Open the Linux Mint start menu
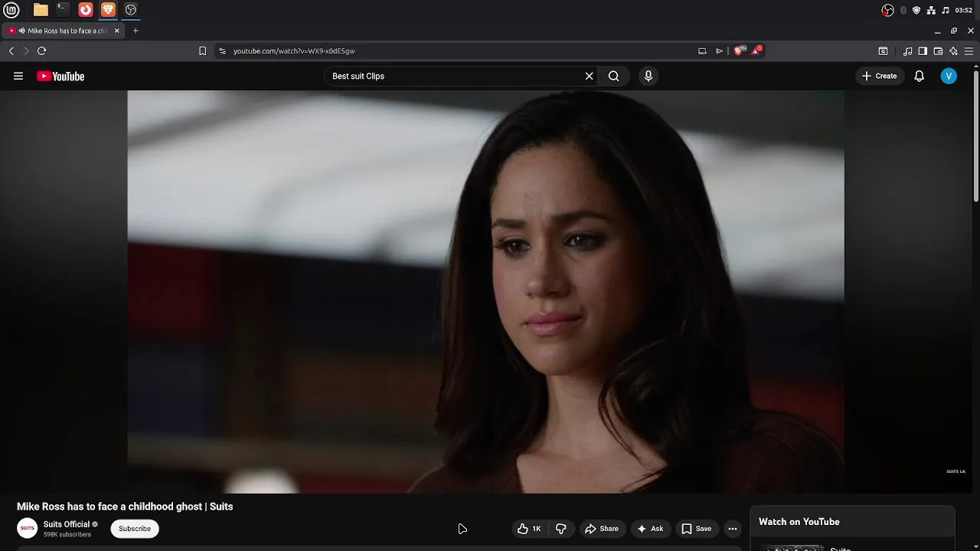The height and width of the screenshot is (551, 980). 11,10
